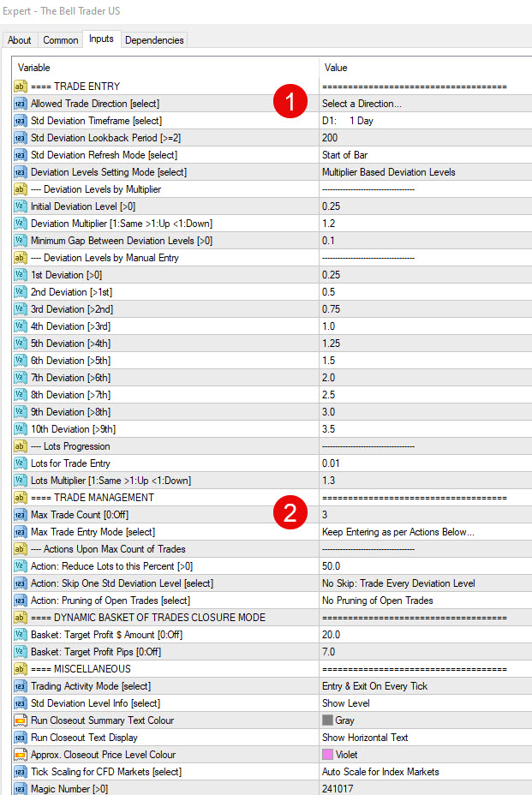Click icon beside Minimum Gap Between Deviation Levels
532x795 pixels.
pyautogui.click(x=20, y=241)
